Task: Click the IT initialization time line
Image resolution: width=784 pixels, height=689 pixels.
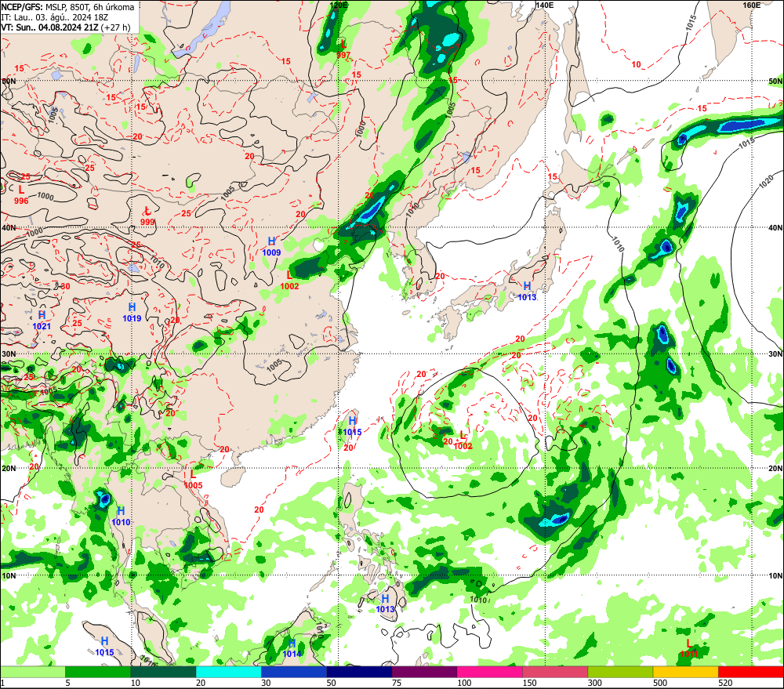Action: click(x=55, y=17)
